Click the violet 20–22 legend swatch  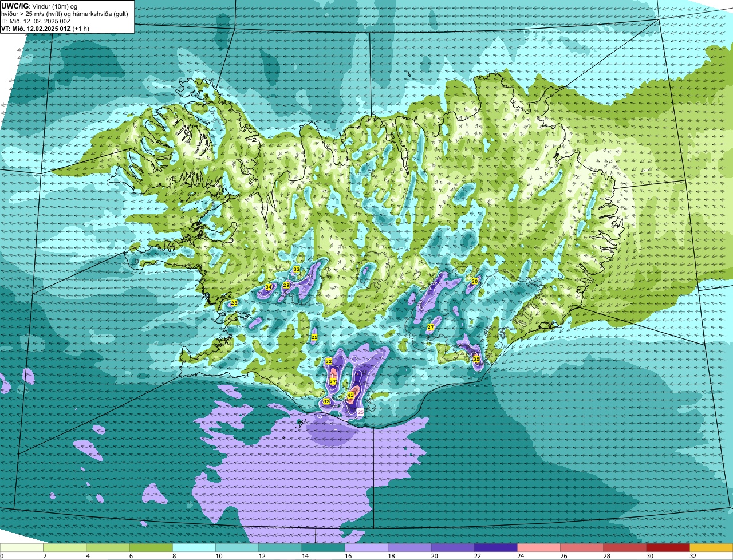(452, 548)
